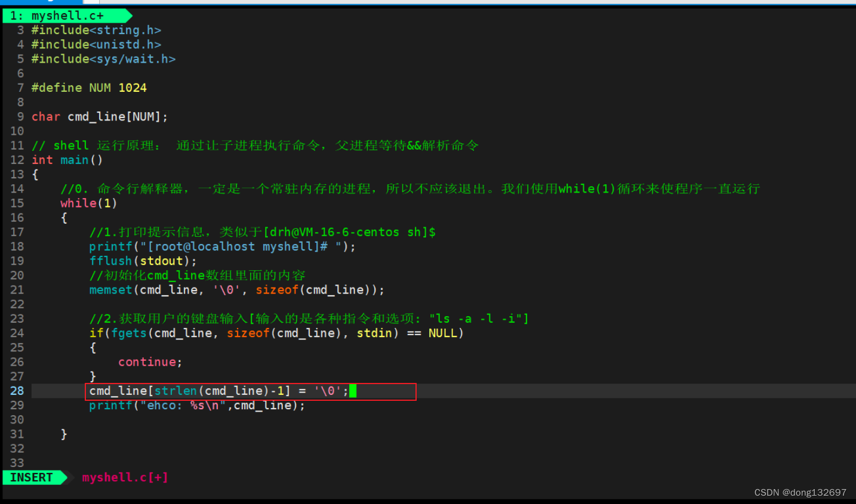Viewport: 856px width, 504px height.
Task: Click the myshell.c[+] filename in statusline
Action: pyautogui.click(x=125, y=477)
